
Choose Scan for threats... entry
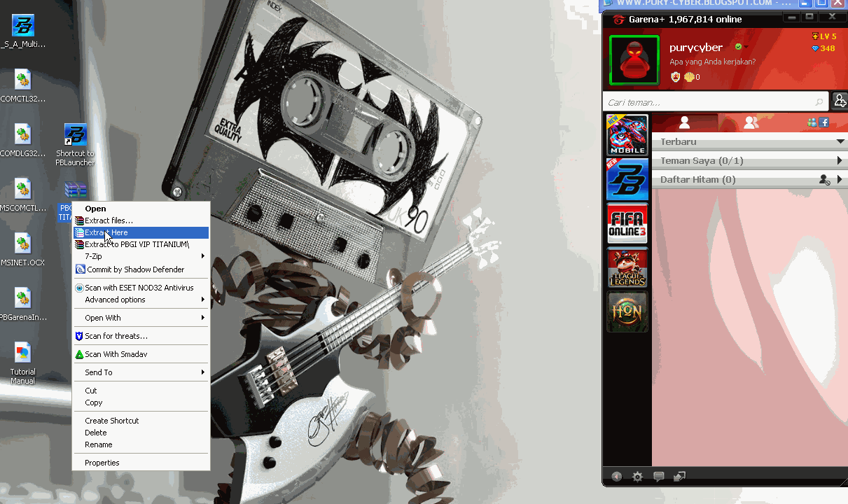[x=141, y=336]
